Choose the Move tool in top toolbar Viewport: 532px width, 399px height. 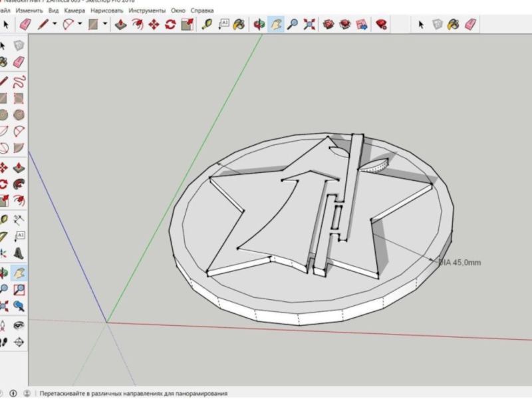pyautogui.click(x=154, y=25)
